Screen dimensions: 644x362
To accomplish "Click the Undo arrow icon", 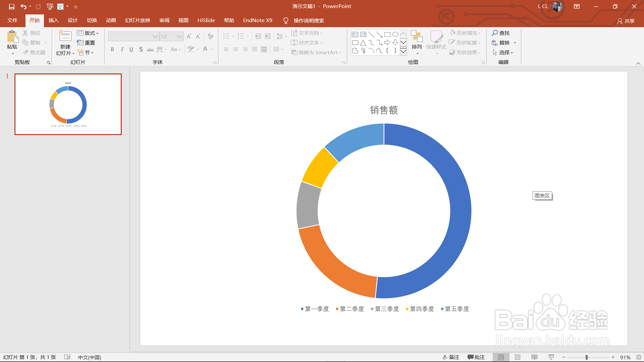I will [x=23, y=6].
